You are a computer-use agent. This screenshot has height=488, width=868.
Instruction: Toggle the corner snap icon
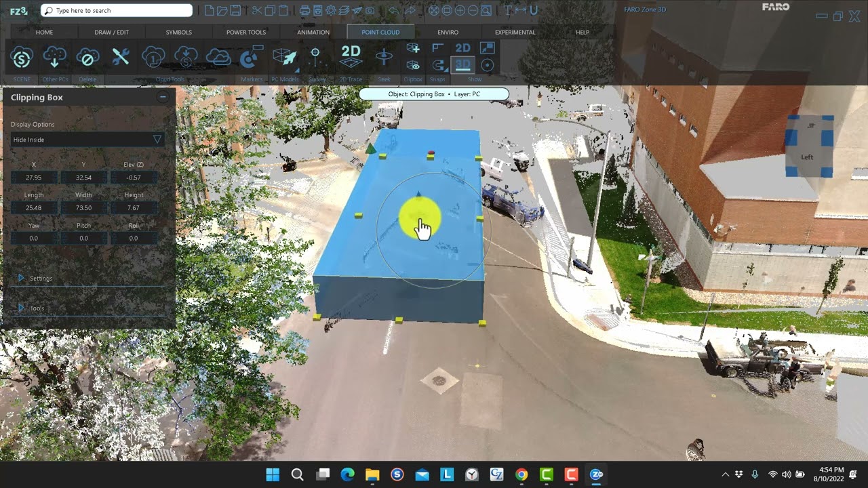point(438,48)
